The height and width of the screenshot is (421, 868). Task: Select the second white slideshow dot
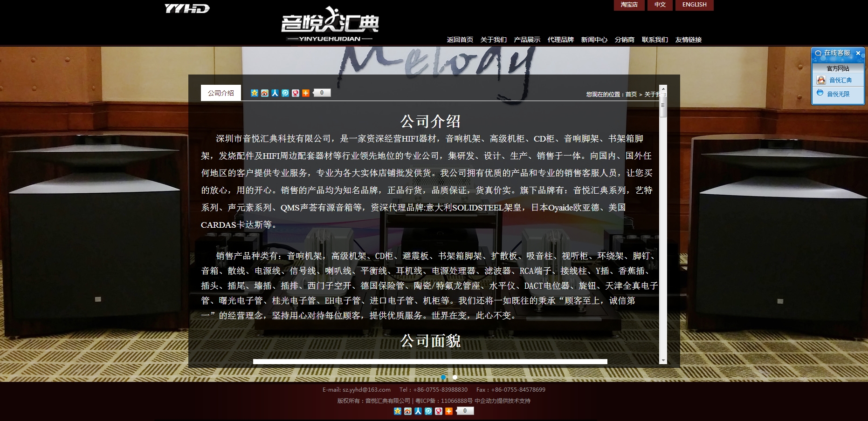pos(455,377)
